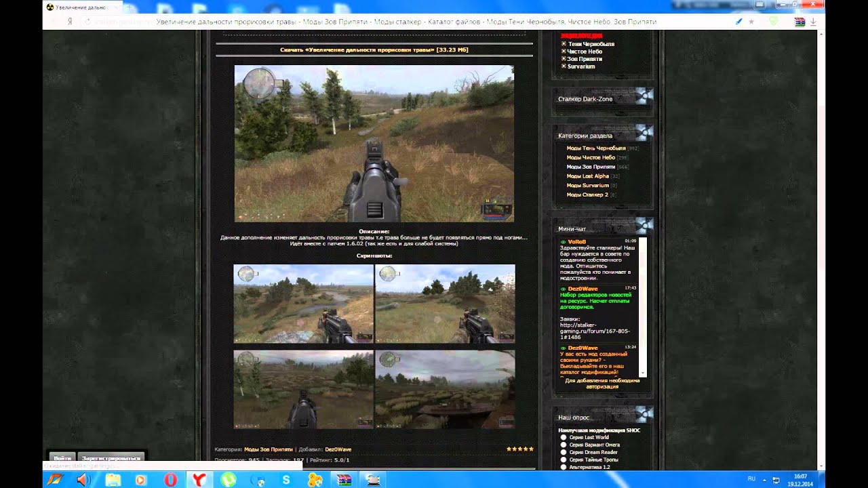Click the WinRAR extension icon in browser toolbar
Image resolution: width=868 pixels, height=488 pixels.
[800, 22]
